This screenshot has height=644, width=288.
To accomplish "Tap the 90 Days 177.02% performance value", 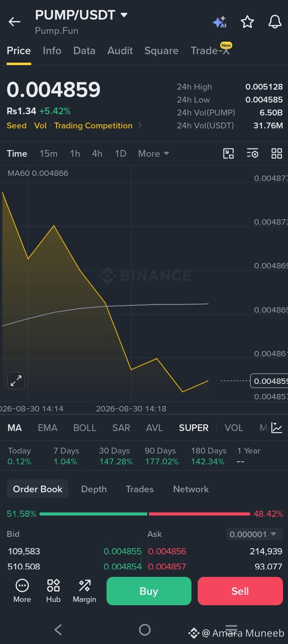I will (x=161, y=461).
